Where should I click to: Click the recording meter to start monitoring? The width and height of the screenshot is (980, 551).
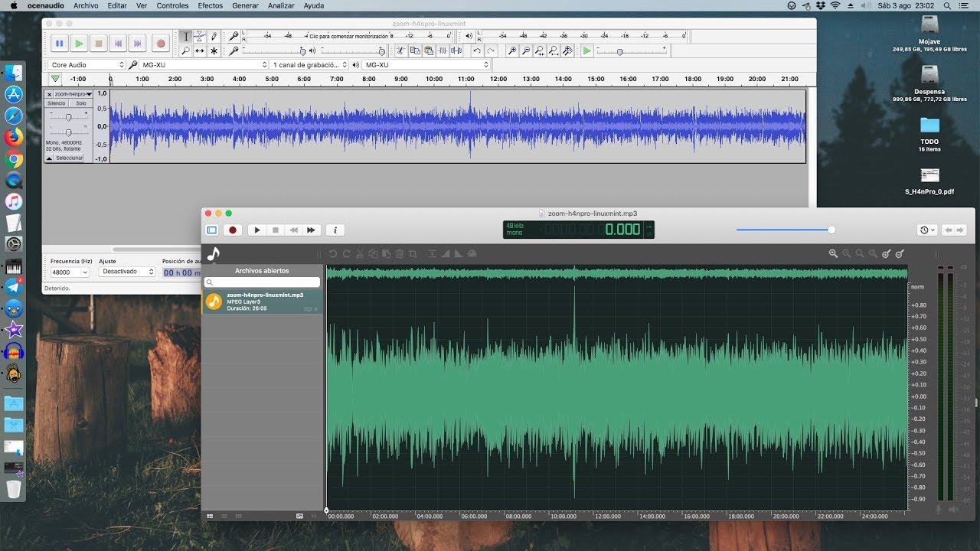(x=348, y=36)
